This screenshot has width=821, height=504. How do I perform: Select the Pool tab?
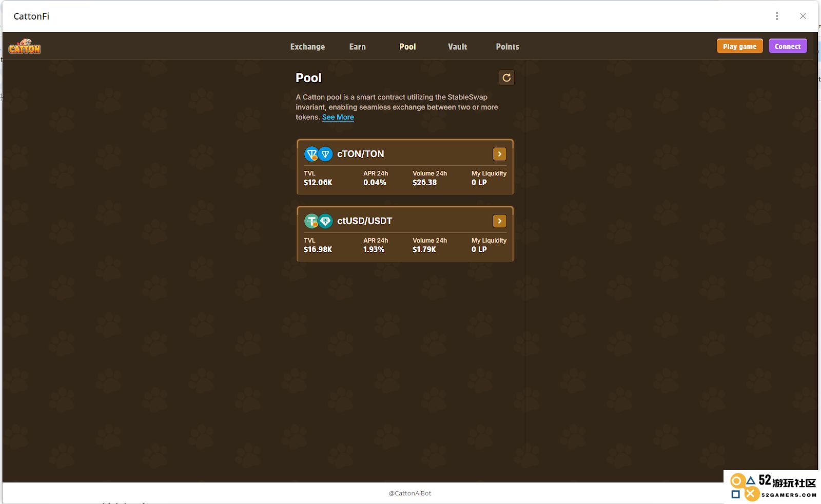point(407,47)
